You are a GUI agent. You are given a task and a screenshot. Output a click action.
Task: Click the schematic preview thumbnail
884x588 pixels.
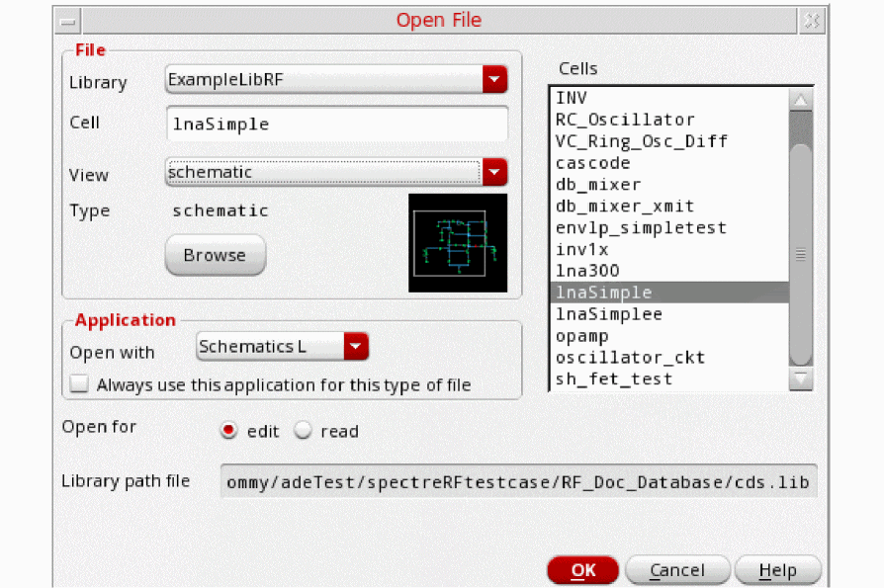tap(458, 243)
